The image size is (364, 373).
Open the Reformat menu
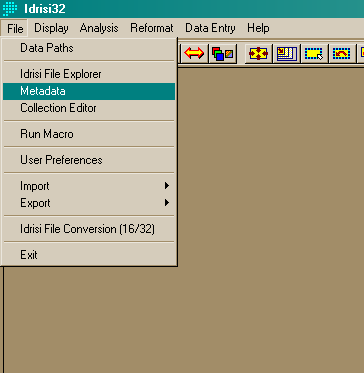[152, 28]
